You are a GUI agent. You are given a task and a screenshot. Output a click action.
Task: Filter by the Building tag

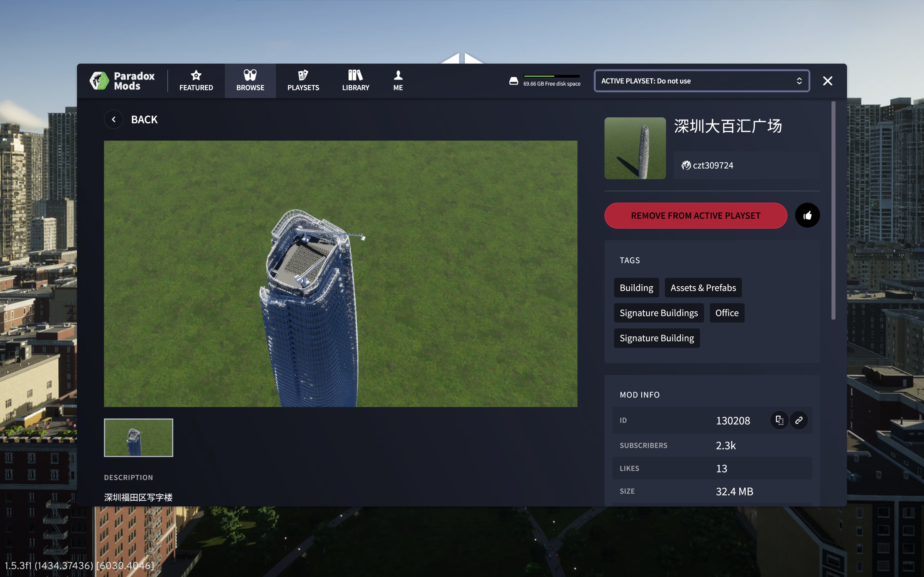(636, 288)
